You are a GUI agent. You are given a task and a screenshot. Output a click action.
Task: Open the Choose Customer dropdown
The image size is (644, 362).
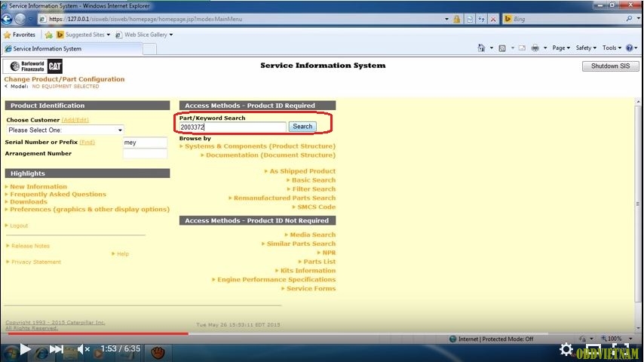tap(65, 130)
